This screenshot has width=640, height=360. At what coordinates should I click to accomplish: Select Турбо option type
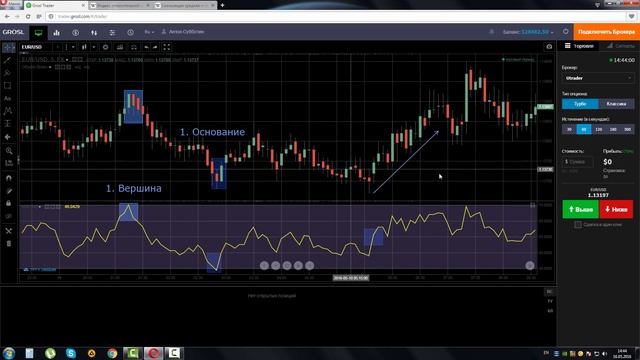click(580, 104)
